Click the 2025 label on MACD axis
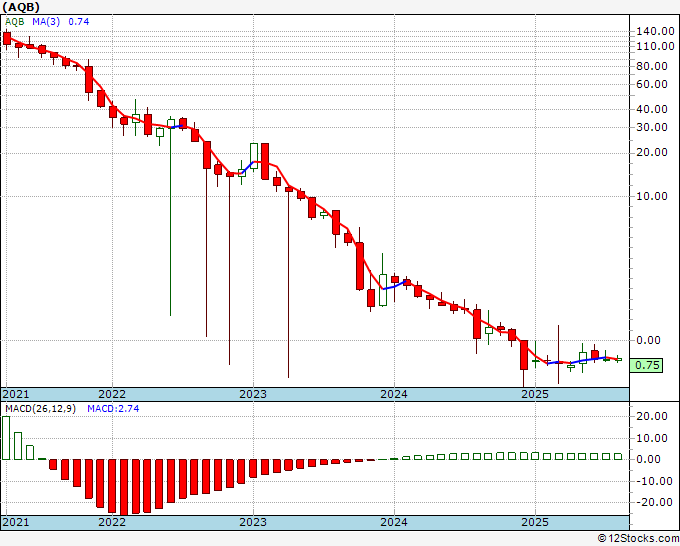The image size is (680, 546). click(x=535, y=522)
